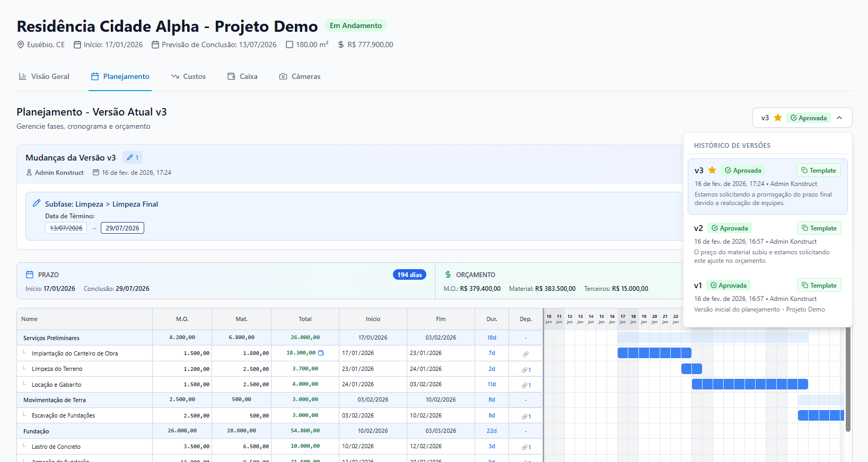The width and height of the screenshot is (868, 462).
Task: Click the pencil changes badge next to Mudanças da Versão v3
Action: 133,158
